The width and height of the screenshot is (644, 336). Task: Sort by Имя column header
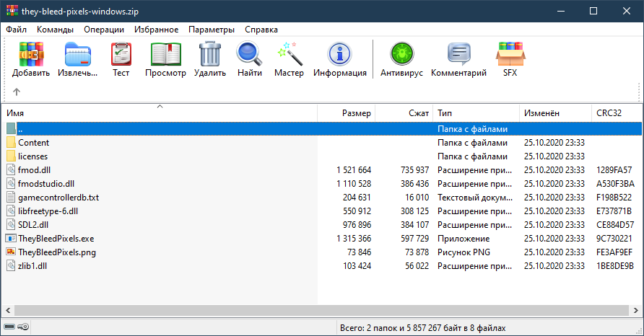point(160,112)
